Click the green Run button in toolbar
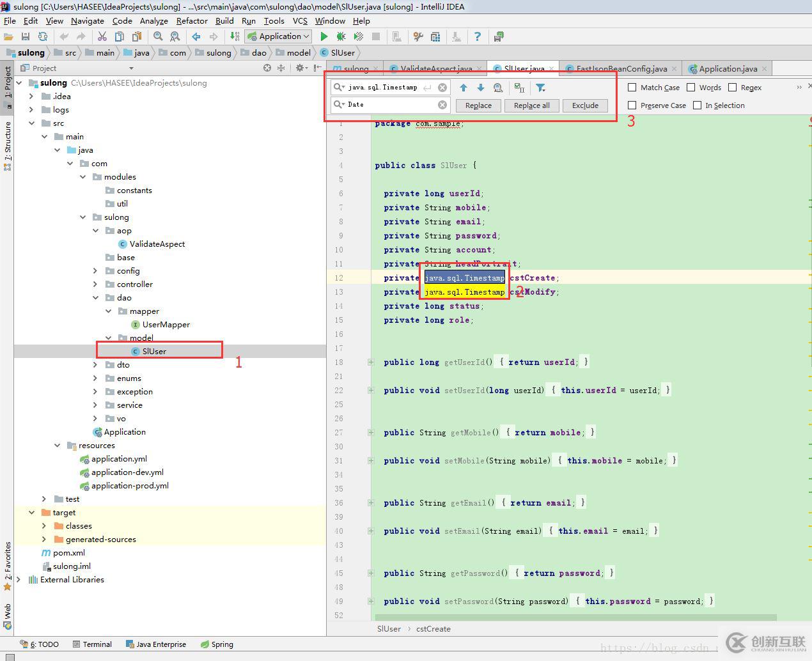Viewport: 812px width, 661px height. click(x=324, y=36)
